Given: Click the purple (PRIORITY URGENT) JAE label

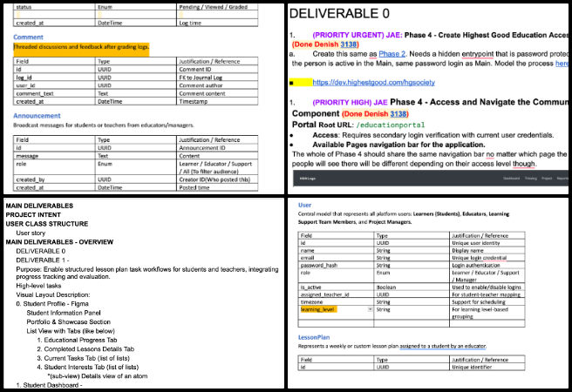Looking at the screenshot, I should click(x=357, y=35).
